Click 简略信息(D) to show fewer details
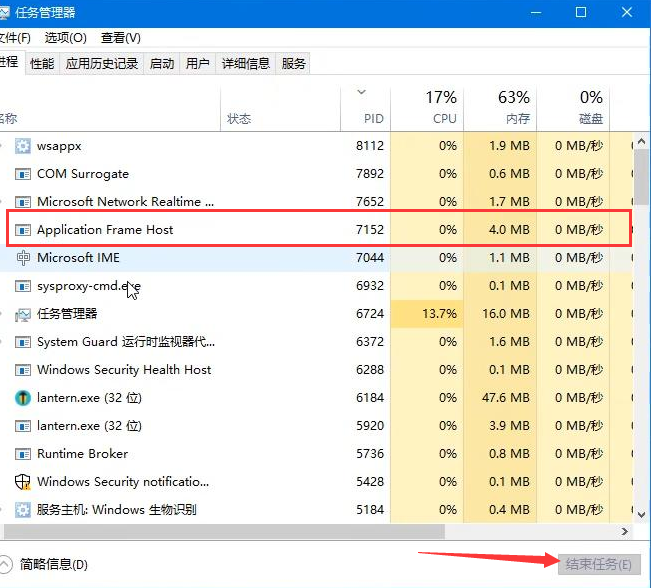The image size is (651, 588). click(54, 564)
